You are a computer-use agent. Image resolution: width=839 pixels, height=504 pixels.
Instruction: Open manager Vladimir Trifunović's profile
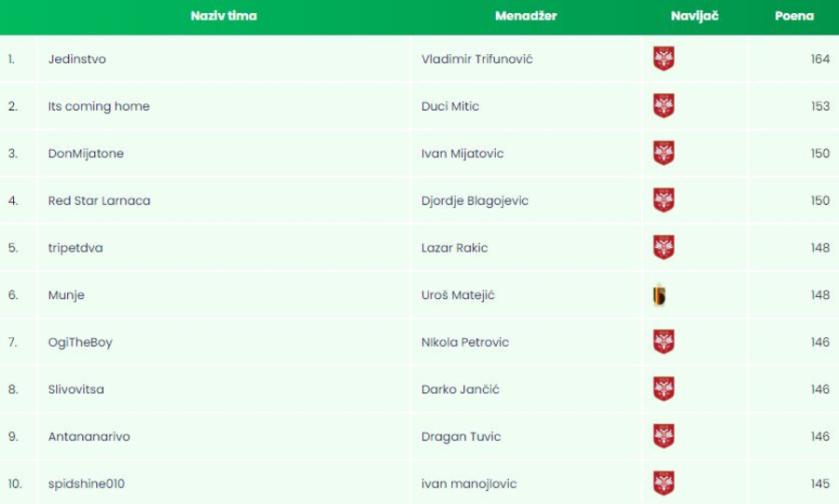click(x=477, y=59)
